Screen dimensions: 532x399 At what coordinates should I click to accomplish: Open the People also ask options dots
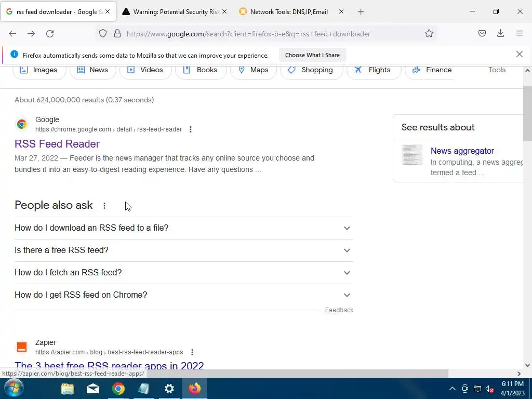104,206
